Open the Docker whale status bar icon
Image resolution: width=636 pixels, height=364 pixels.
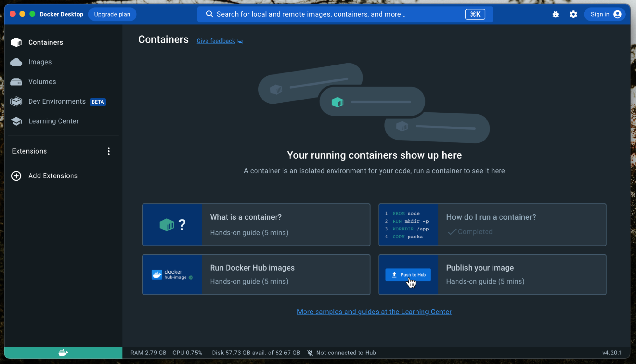tap(63, 352)
